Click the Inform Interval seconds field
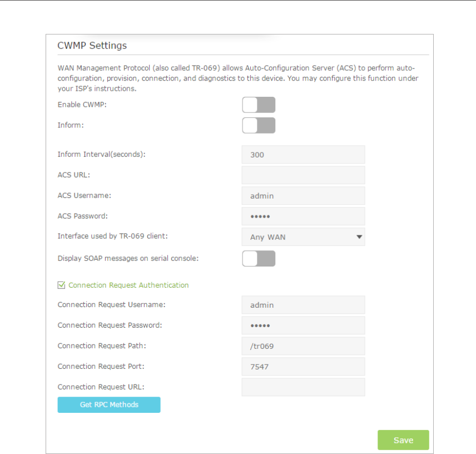The height and width of the screenshot is (454, 476). tap(303, 155)
